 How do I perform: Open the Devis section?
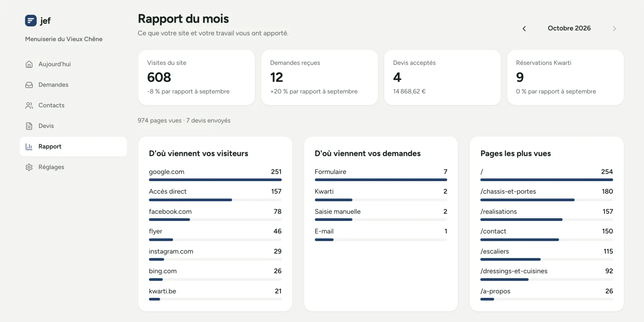tap(73, 126)
